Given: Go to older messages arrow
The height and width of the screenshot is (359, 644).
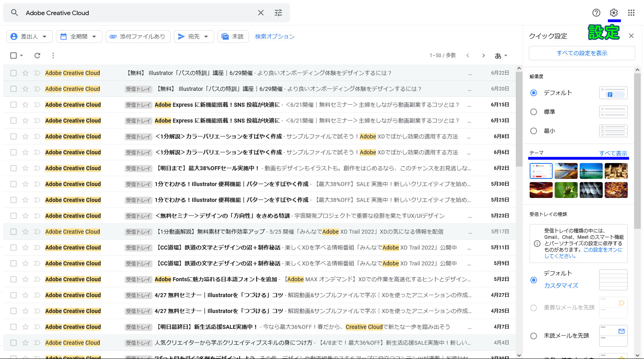Looking at the screenshot, I should tap(484, 56).
